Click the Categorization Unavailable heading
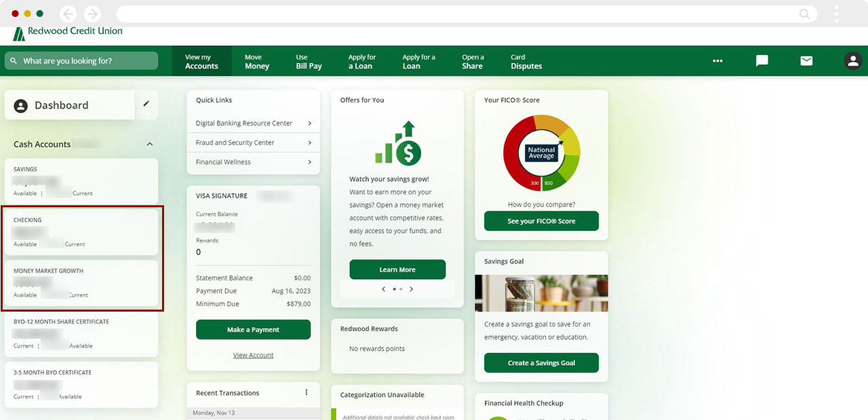Image resolution: width=868 pixels, height=420 pixels. coord(382,395)
